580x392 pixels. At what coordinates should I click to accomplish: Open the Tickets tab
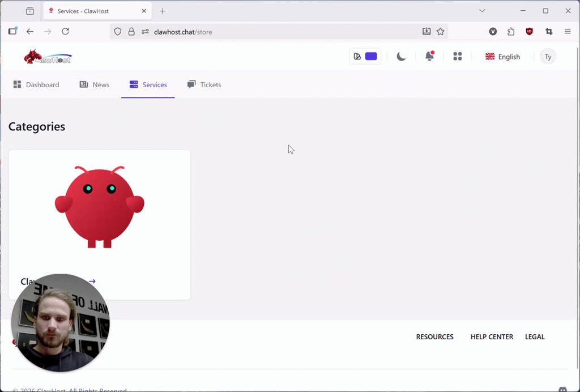pyautogui.click(x=204, y=85)
